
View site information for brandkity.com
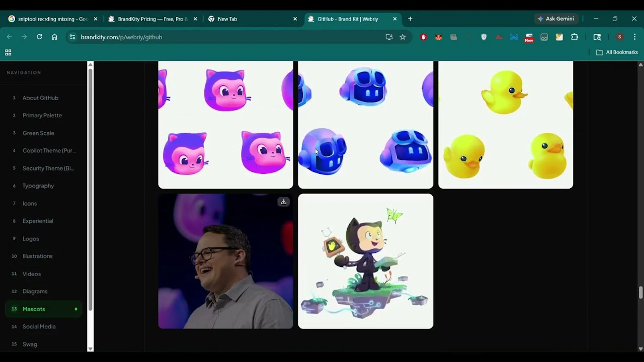72,37
